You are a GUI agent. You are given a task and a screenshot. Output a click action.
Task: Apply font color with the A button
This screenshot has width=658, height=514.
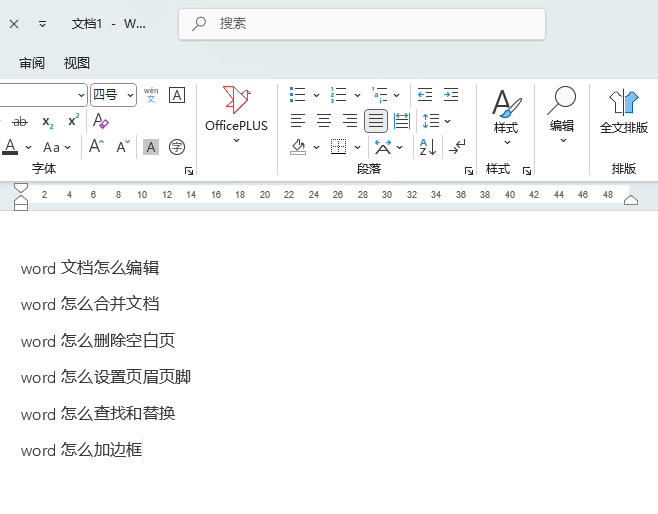point(10,147)
